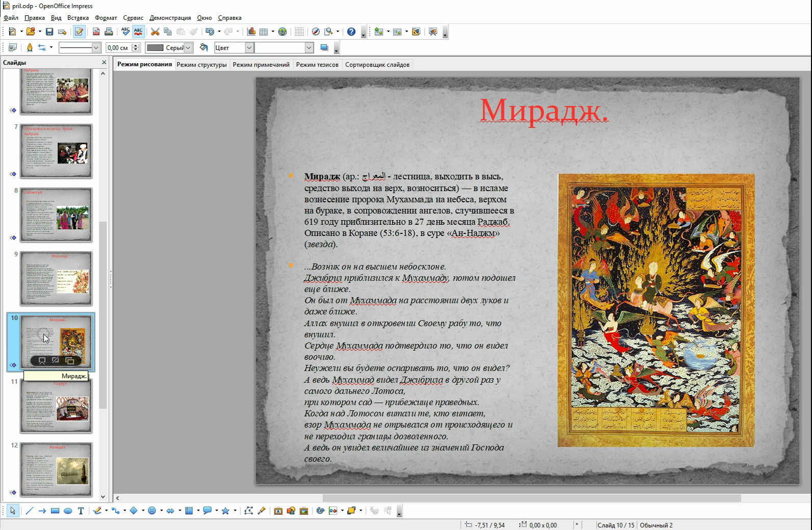Switch to Режим примечаний tab
812x530 pixels.
tap(261, 65)
